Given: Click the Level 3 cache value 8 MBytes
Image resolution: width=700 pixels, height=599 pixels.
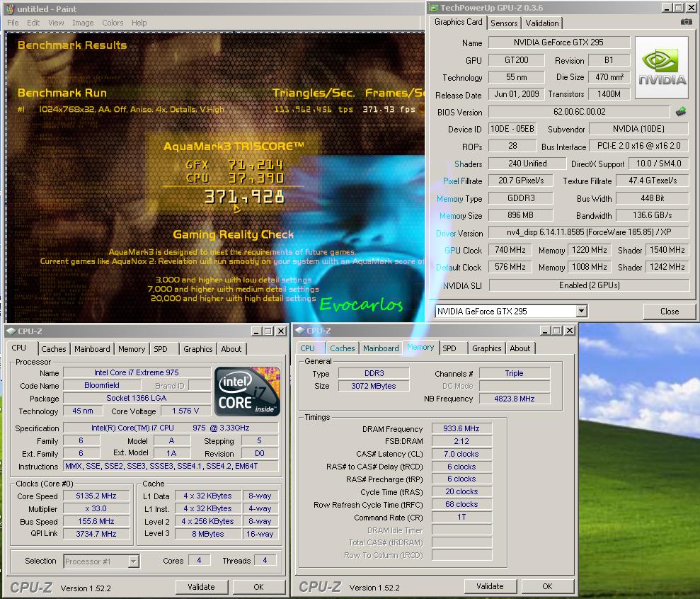Looking at the screenshot, I should [207, 534].
